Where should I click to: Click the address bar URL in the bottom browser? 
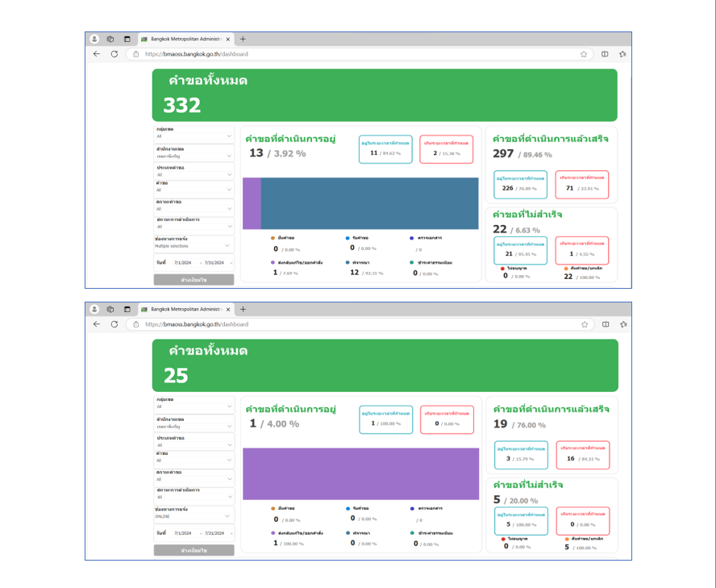tap(196, 324)
